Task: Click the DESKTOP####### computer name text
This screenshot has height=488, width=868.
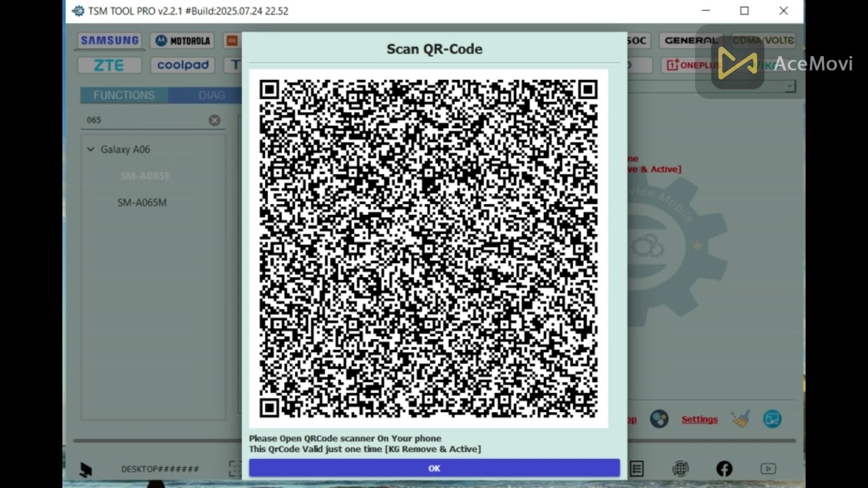Action: [160, 469]
